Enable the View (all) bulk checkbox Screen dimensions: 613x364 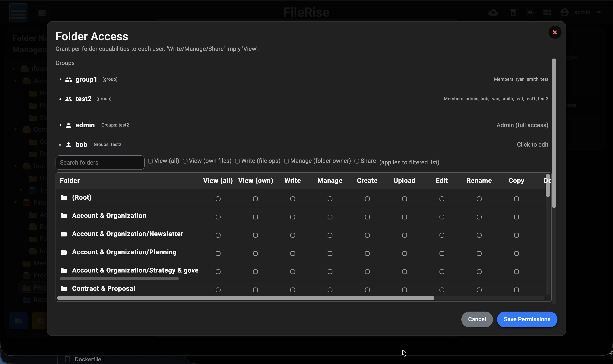click(150, 161)
